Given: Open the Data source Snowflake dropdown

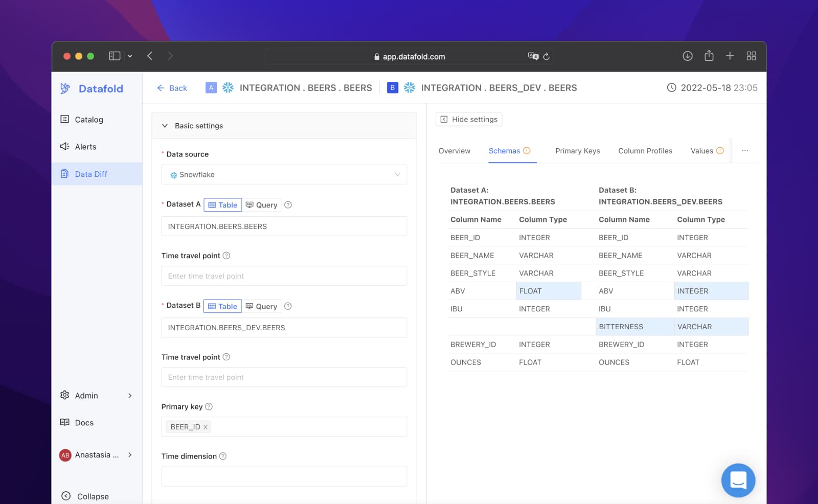Looking at the screenshot, I should click(284, 175).
